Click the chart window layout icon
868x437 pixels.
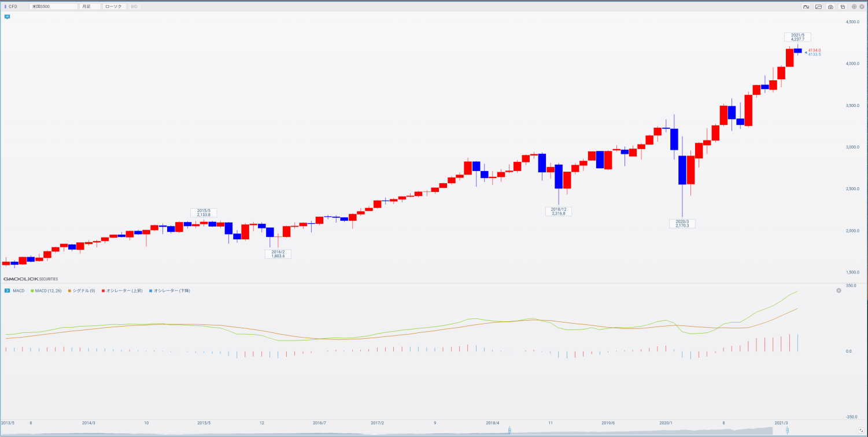coord(843,6)
